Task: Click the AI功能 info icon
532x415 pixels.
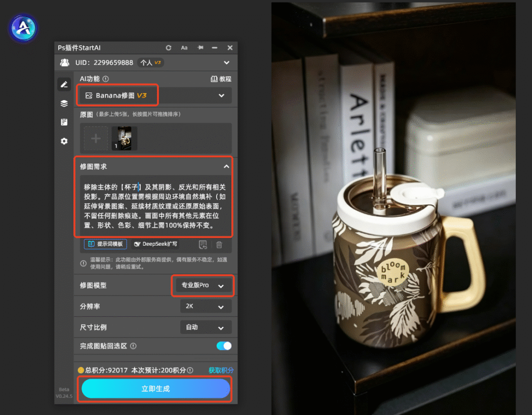Action: pyautogui.click(x=105, y=79)
